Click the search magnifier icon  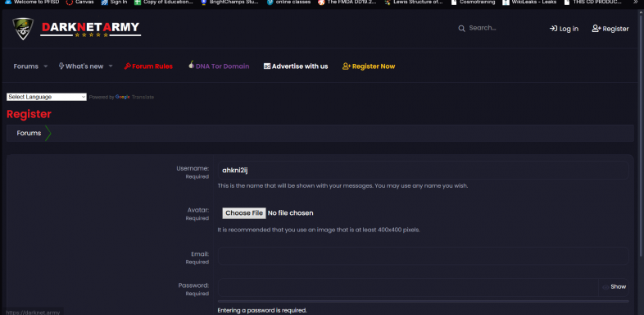tap(461, 29)
